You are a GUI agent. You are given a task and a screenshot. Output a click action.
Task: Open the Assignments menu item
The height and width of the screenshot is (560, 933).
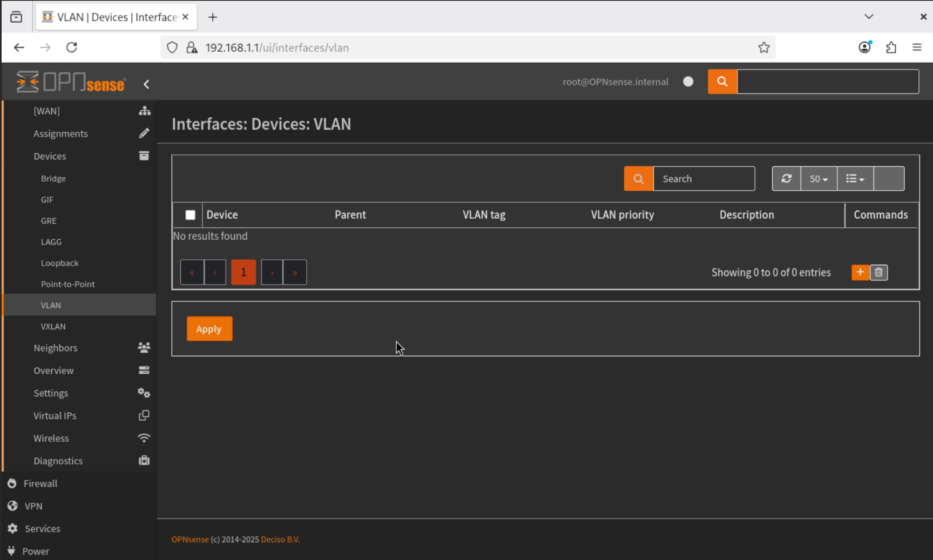pyautogui.click(x=60, y=134)
